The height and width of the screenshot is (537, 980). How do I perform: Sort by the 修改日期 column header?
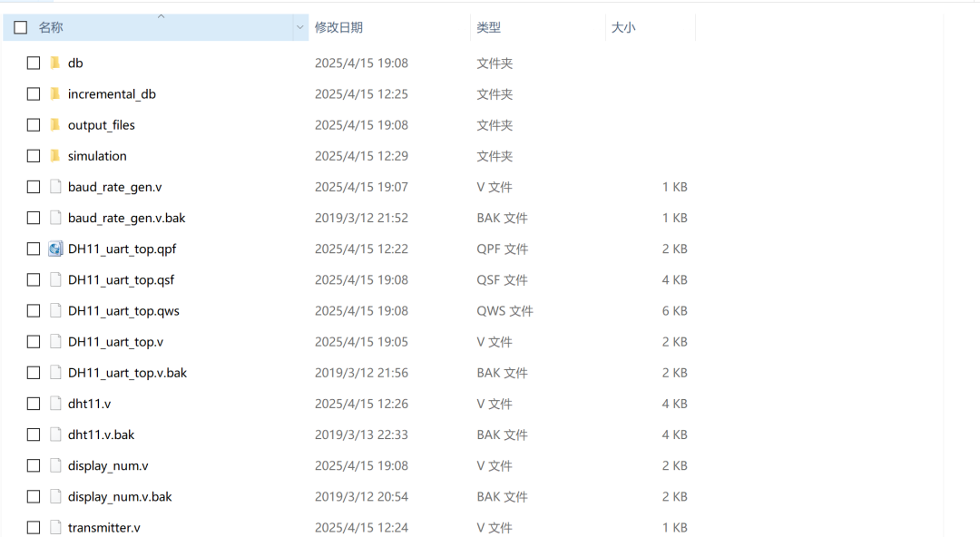338,27
